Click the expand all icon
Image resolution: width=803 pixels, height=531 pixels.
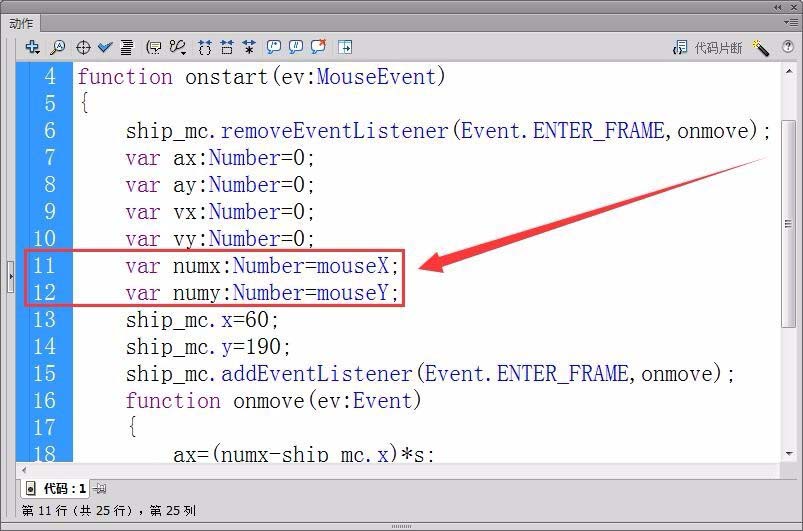point(249,48)
